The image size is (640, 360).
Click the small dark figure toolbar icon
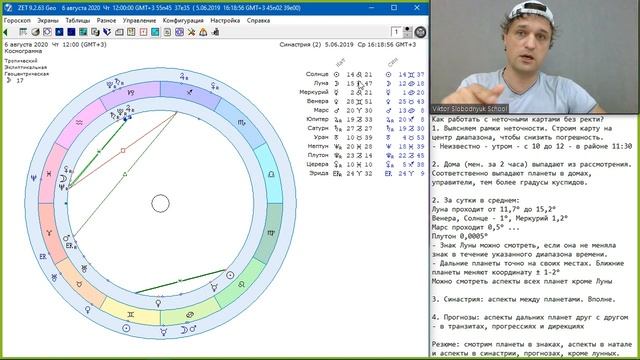[x=215, y=32]
